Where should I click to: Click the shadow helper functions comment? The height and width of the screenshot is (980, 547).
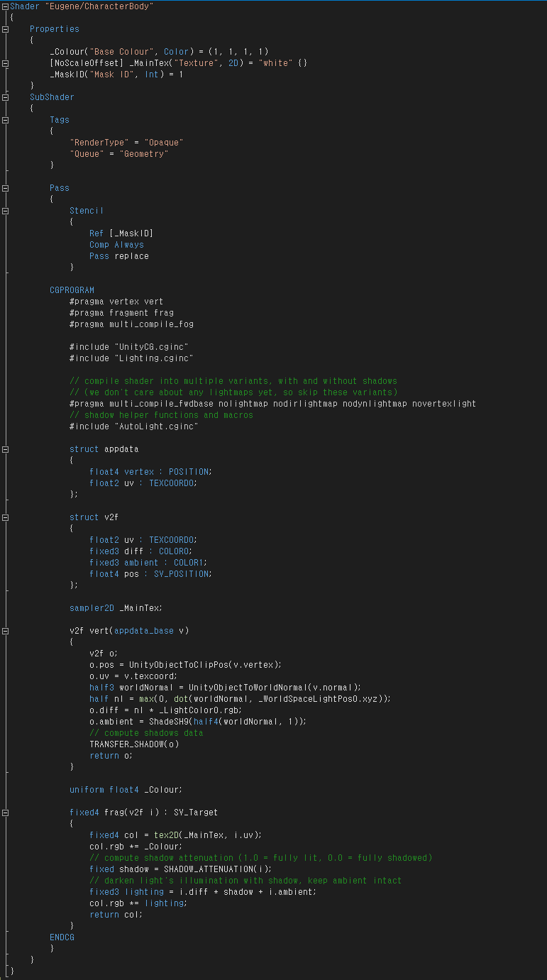161,415
